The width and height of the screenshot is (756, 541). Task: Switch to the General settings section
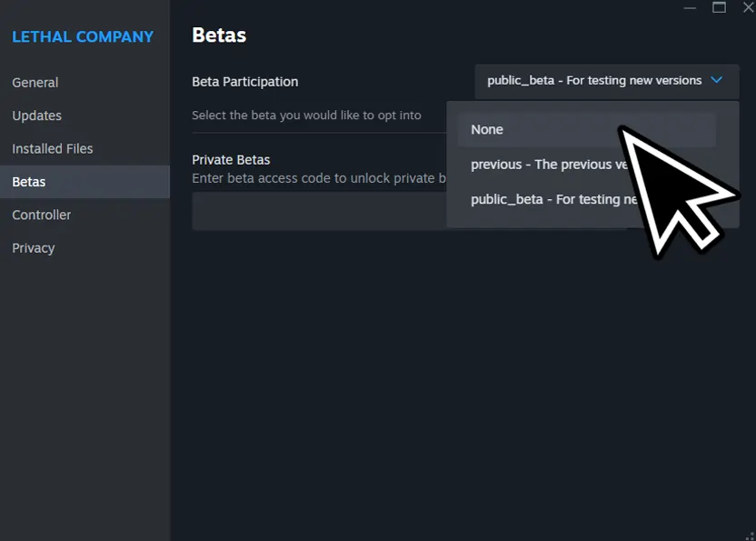[x=35, y=82]
